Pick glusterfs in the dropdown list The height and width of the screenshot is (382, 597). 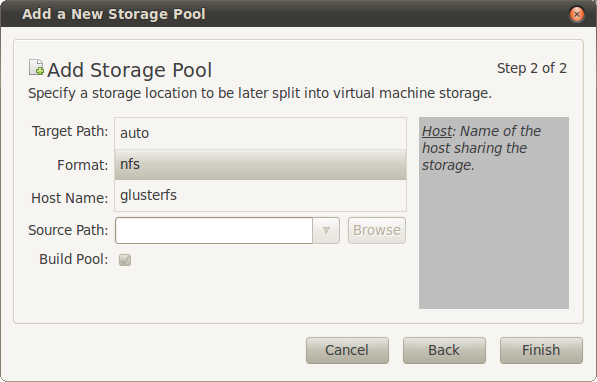260,195
